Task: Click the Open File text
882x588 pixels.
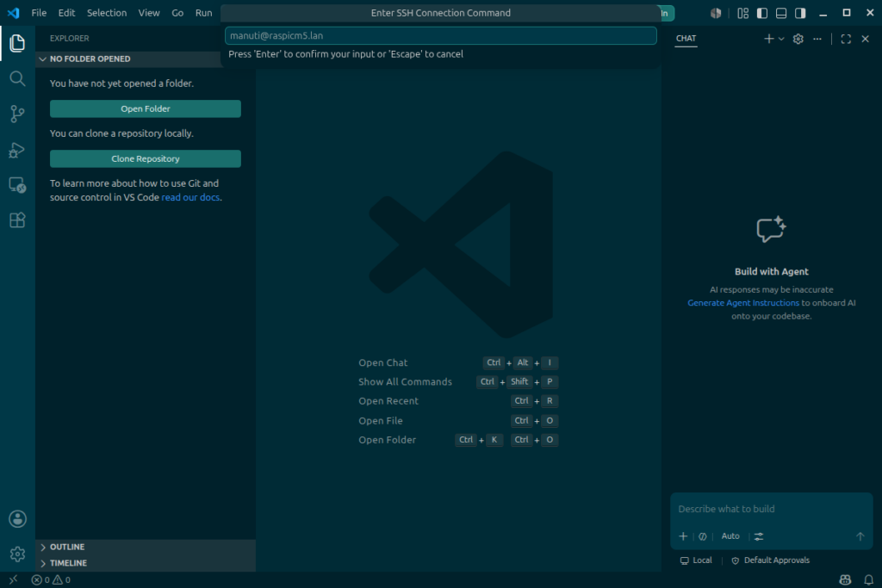Action: 380,421
